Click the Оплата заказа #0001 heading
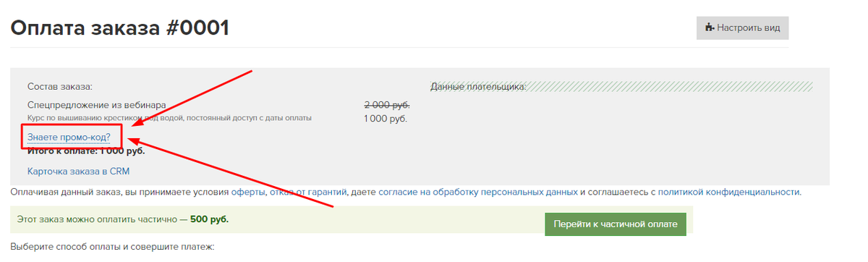The image size is (868, 262). [120, 28]
